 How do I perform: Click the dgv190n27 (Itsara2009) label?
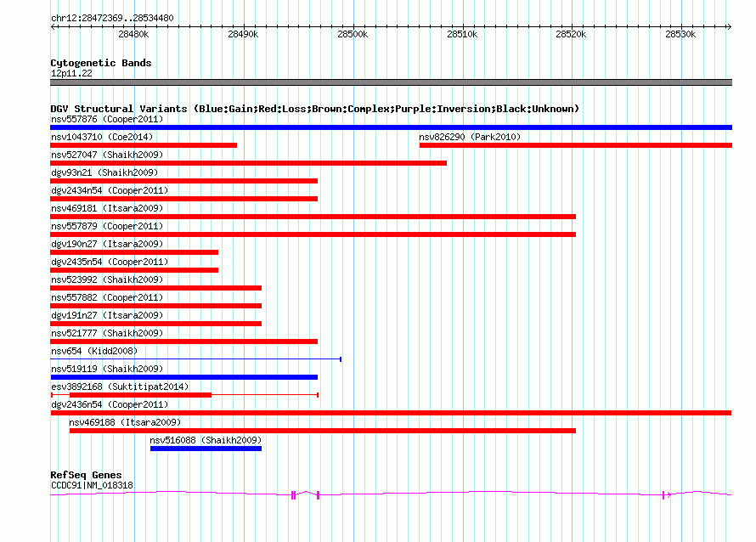[x=107, y=244]
